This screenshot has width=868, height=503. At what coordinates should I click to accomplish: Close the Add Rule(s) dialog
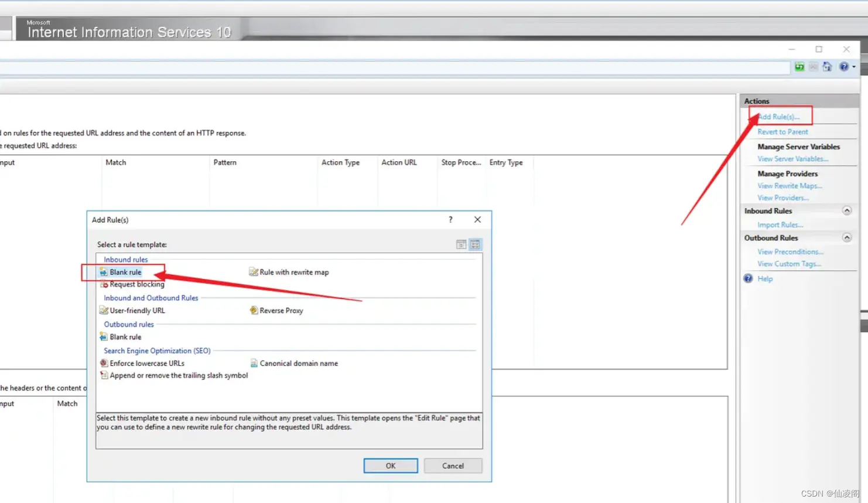[x=477, y=219]
